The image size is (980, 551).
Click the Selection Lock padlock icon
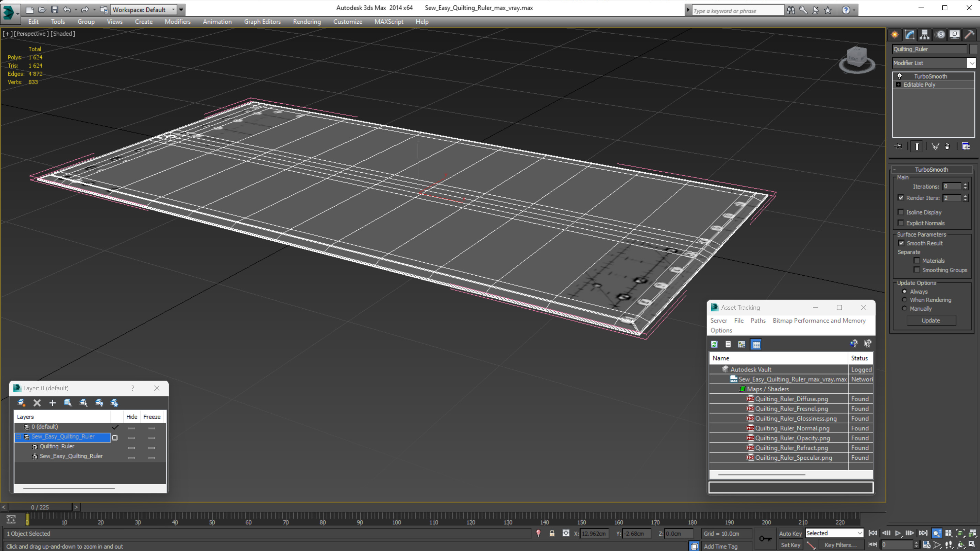pyautogui.click(x=552, y=533)
